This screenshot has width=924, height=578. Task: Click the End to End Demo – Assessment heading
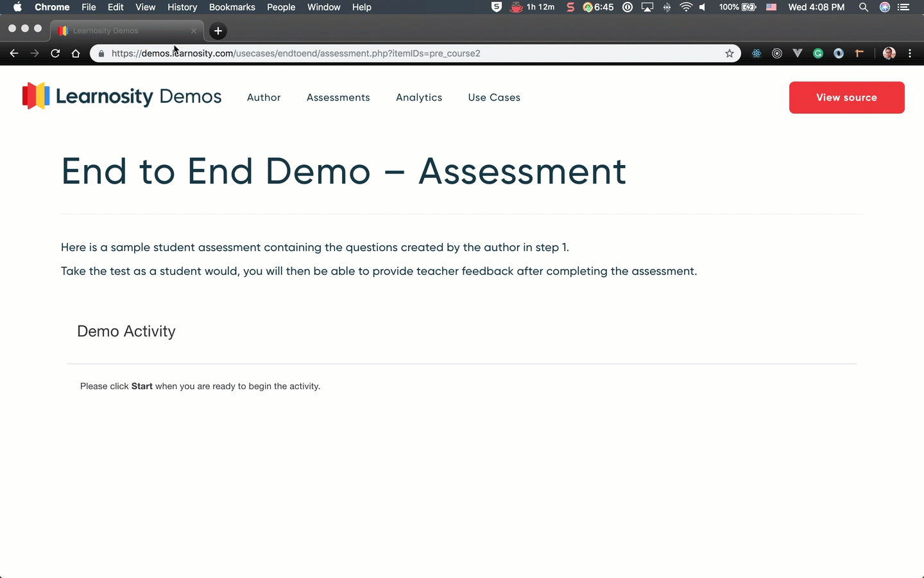[x=344, y=171]
